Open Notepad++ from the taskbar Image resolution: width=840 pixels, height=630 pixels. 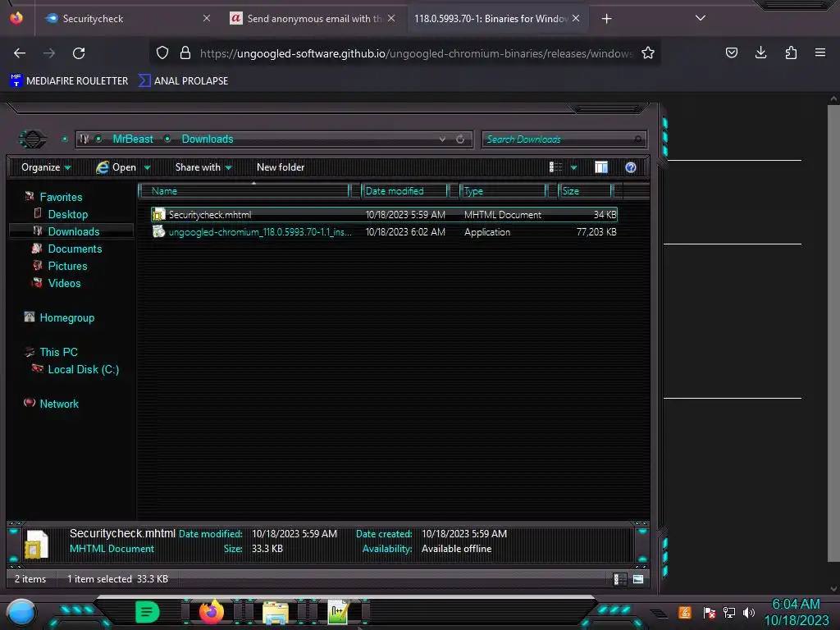point(339,612)
